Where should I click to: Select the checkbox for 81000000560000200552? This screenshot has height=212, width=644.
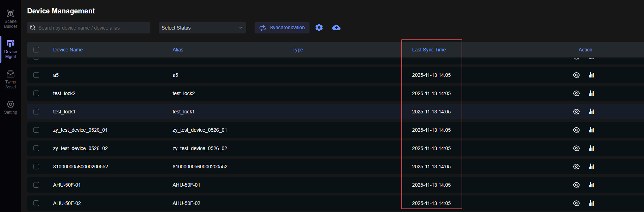tap(36, 167)
